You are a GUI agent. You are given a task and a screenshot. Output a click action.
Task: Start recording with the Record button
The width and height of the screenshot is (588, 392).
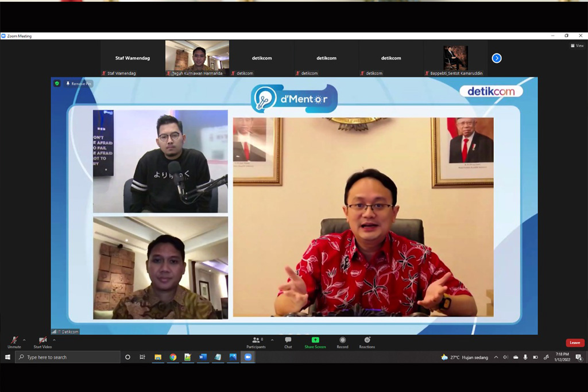pyautogui.click(x=342, y=342)
